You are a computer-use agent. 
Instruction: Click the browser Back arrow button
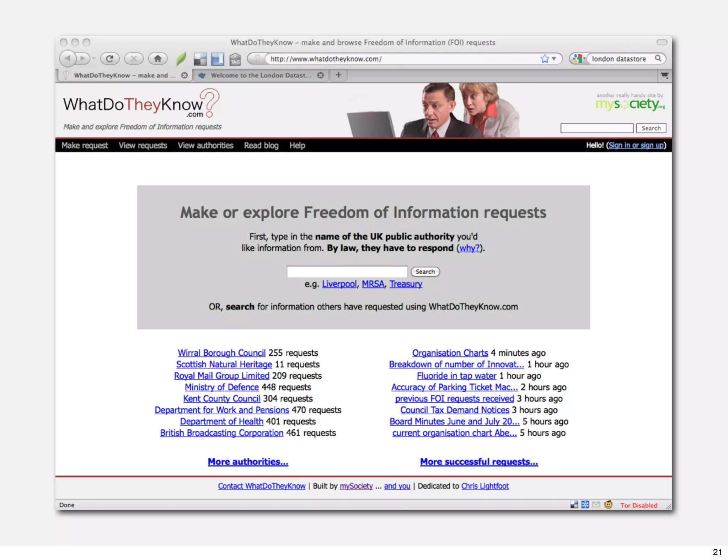point(68,58)
